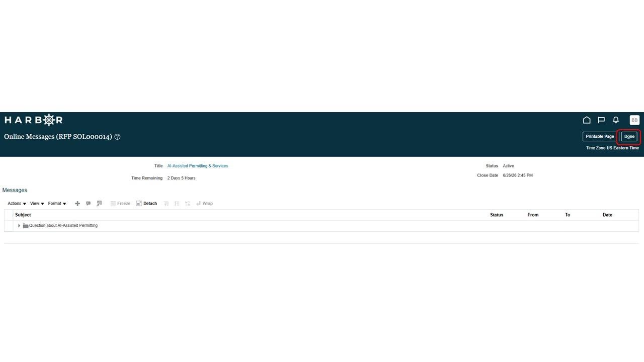Open the View dropdown menu
The height and width of the screenshot is (362, 644).
coord(37,204)
